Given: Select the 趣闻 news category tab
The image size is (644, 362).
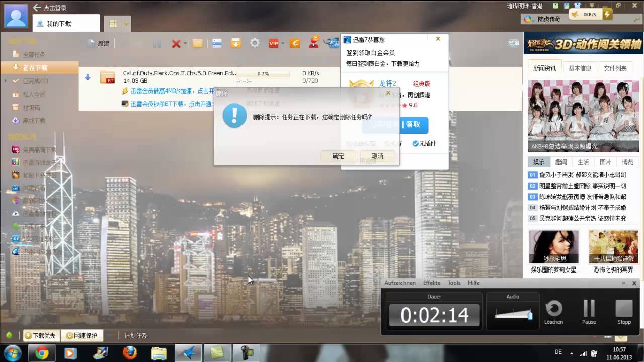Looking at the screenshot, I should (x=561, y=162).
